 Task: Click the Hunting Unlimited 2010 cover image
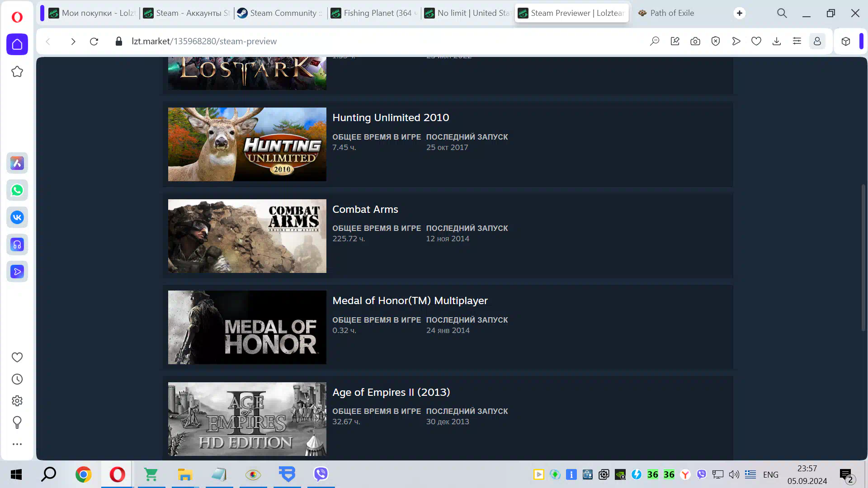(247, 144)
